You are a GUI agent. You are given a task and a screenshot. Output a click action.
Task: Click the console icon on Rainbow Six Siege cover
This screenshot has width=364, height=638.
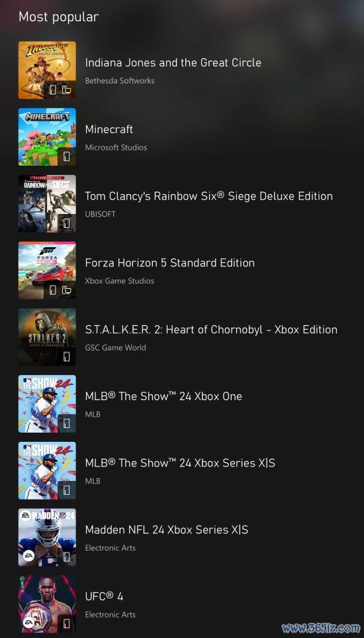67,223
